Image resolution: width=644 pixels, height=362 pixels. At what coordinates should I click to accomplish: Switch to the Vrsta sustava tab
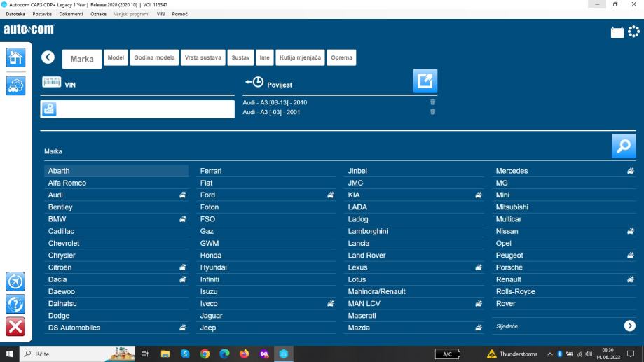[203, 57]
